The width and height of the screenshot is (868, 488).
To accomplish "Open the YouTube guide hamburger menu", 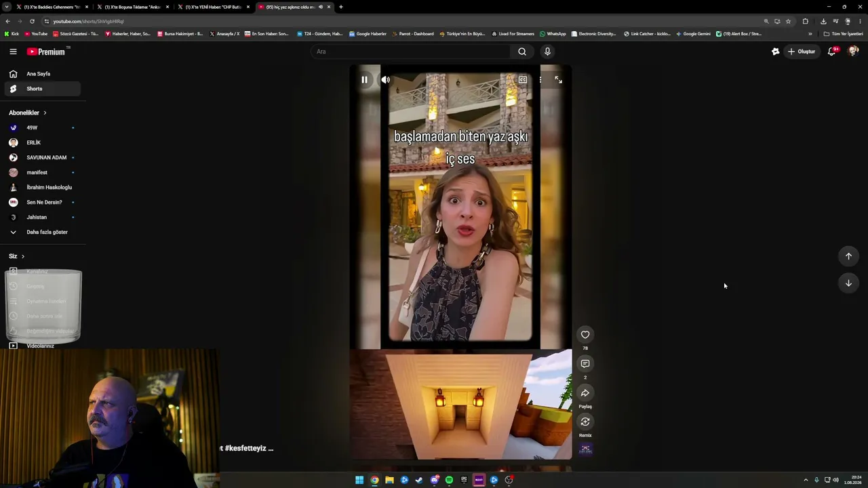I will (x=13, y=52).
